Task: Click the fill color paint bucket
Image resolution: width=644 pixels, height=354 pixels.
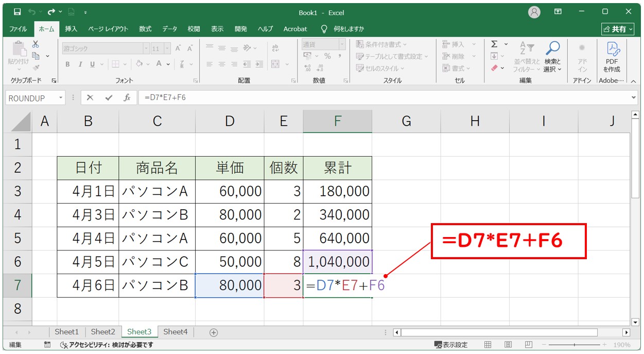Action: coord(139,64)
